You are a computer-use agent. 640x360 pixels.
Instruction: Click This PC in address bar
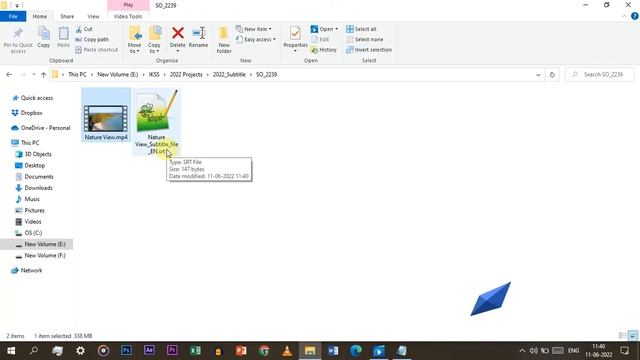click(x=77, y=75)
